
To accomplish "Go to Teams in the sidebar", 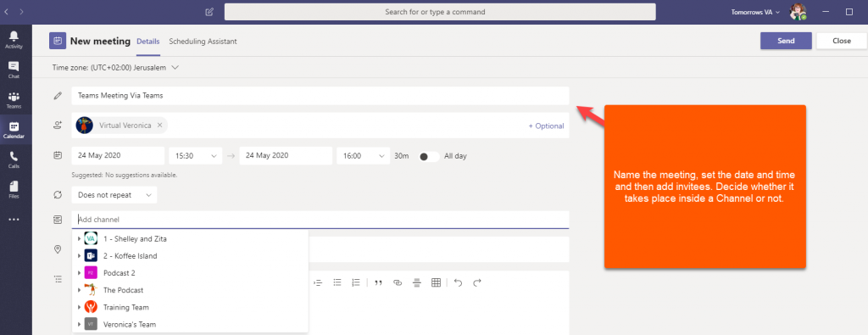I will (x=14, y=100).
